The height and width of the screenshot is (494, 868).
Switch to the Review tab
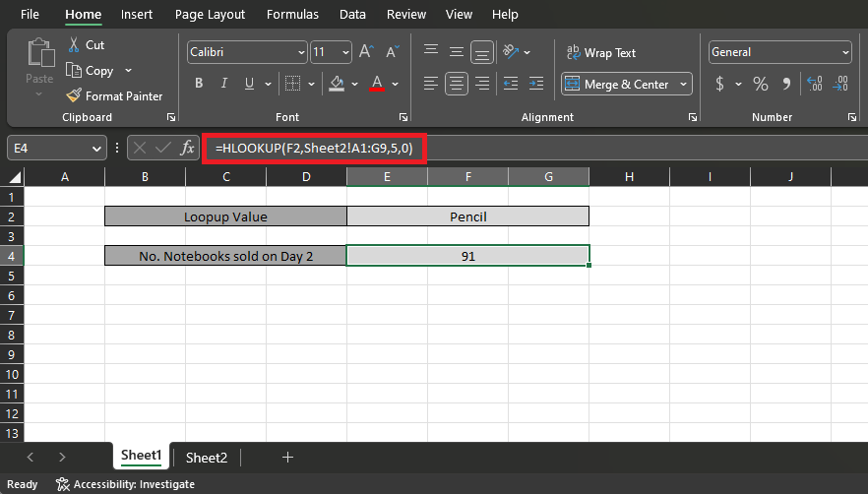pos(406,15)
